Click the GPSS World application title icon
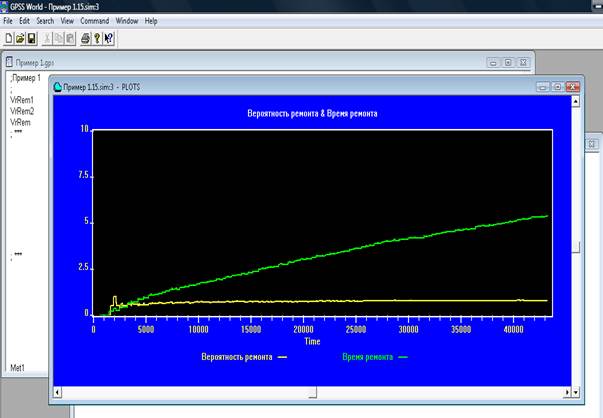Screen dimensions: 603x418 point(4,6)
